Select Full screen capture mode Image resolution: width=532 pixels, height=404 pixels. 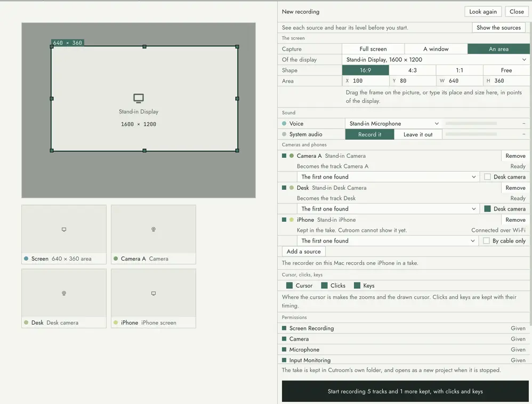pos(373,49)
